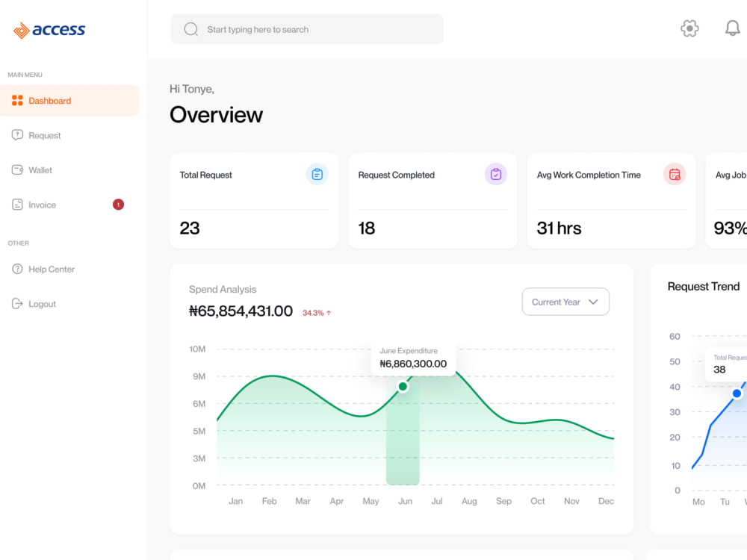
Task: Click the 34.3% growth indicator
Action: [317, 313]
